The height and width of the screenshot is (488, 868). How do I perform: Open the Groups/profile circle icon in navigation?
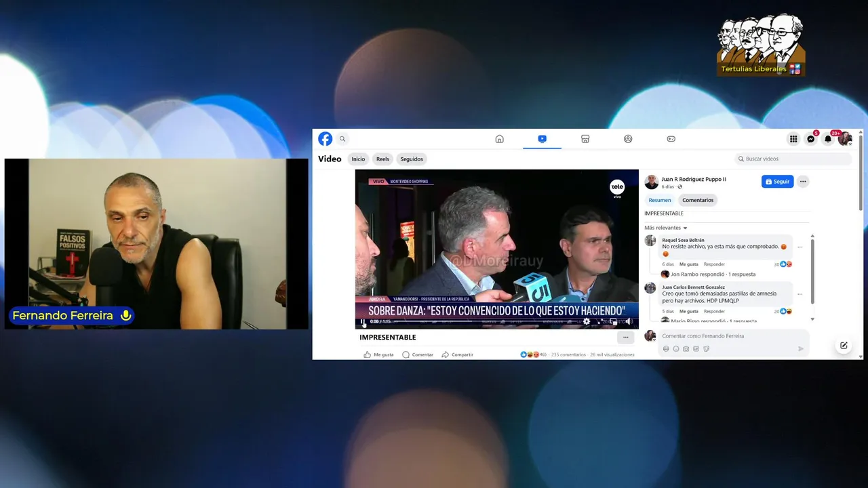coord(628,139)
